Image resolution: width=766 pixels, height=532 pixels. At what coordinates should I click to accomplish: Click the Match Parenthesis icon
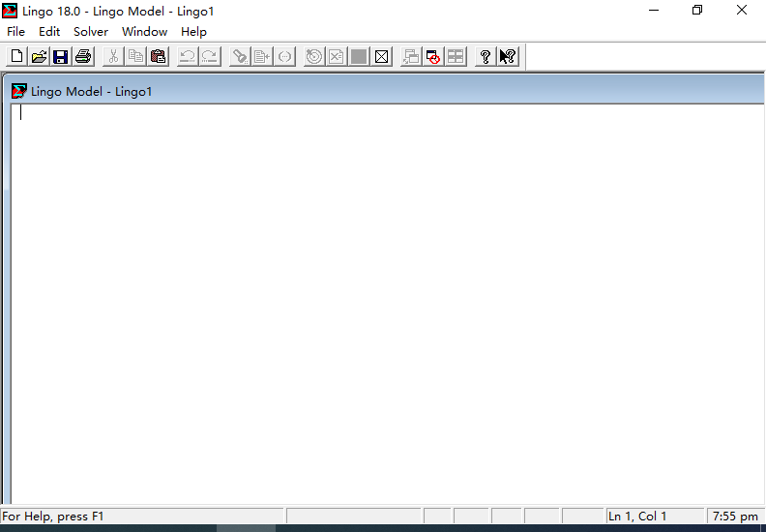284,57
